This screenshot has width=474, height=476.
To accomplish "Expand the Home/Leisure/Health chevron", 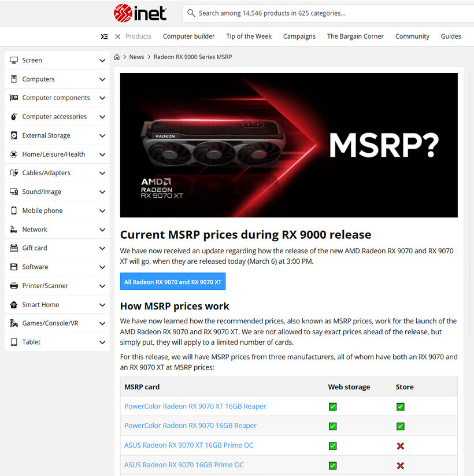I will [102, 154].
